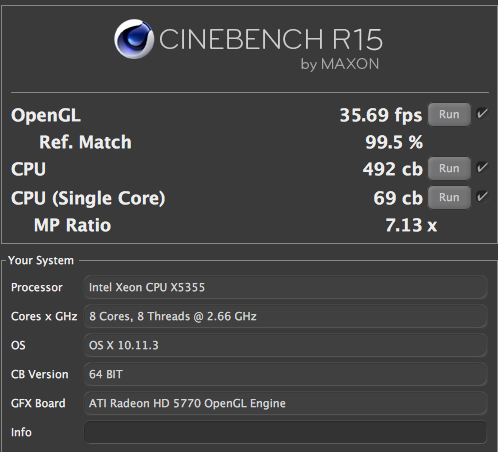Click the by MAXON text
The height and width of the screenshot is (452, 498).
coord(340,64)
